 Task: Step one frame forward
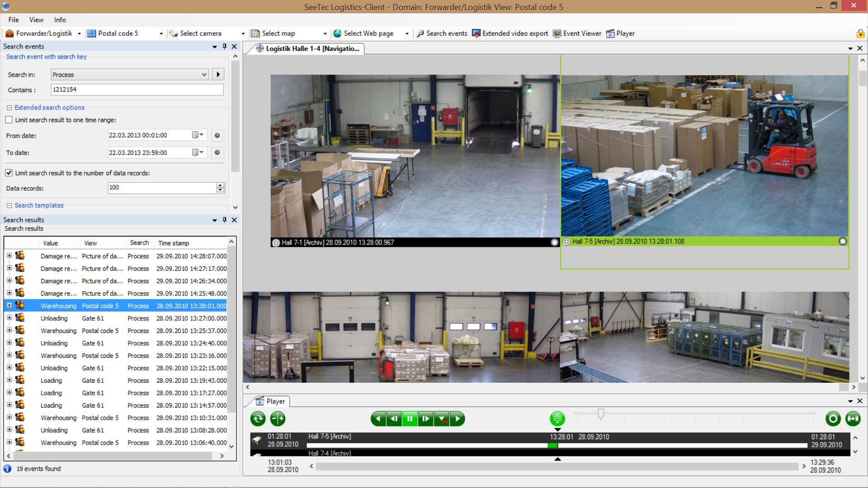[x=425, y=419]
